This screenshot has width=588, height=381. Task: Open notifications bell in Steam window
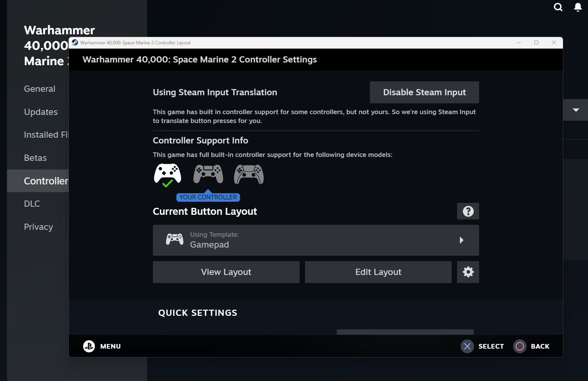(578, 7)
